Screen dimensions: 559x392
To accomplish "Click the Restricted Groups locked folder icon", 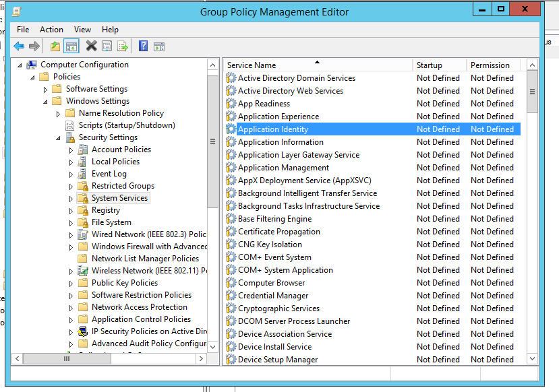I will click(x=83, y=186).
